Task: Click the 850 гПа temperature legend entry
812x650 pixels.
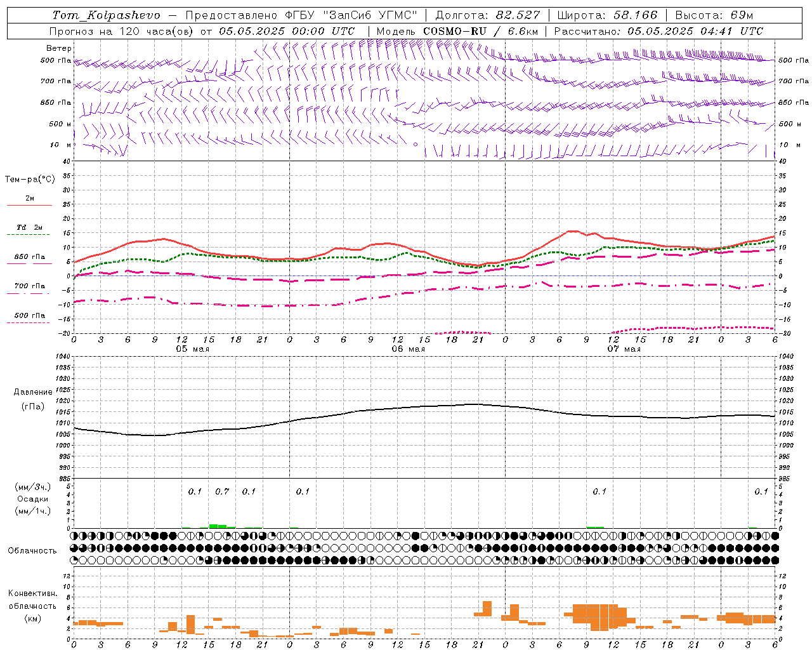Action: (30, 257)
